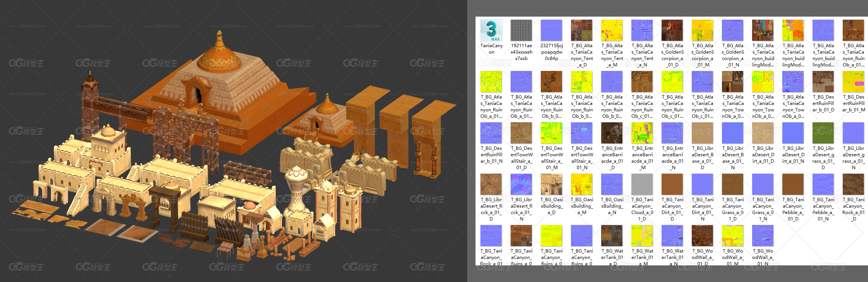The image size is (868, 282).
Task: Click the purple TaniaCanyon_Ruins_a normal thumbnail
Action: pos(582,236)
